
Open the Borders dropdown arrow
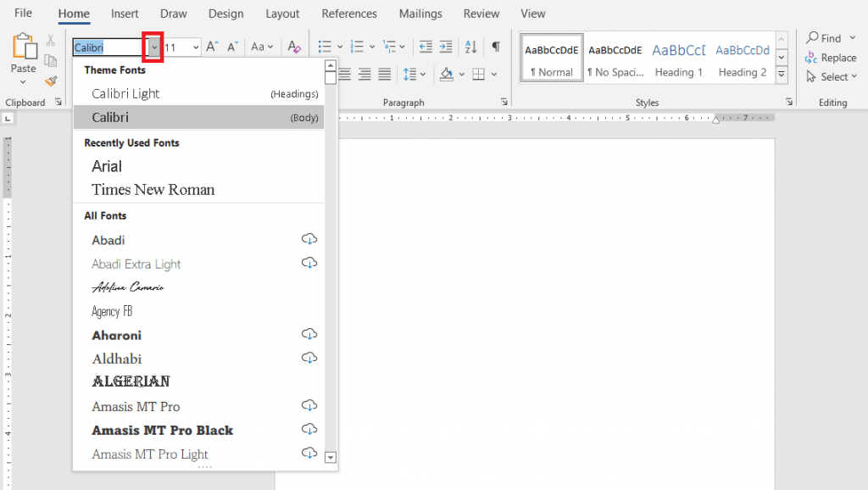pyautogui.click(x=492, y=75)
